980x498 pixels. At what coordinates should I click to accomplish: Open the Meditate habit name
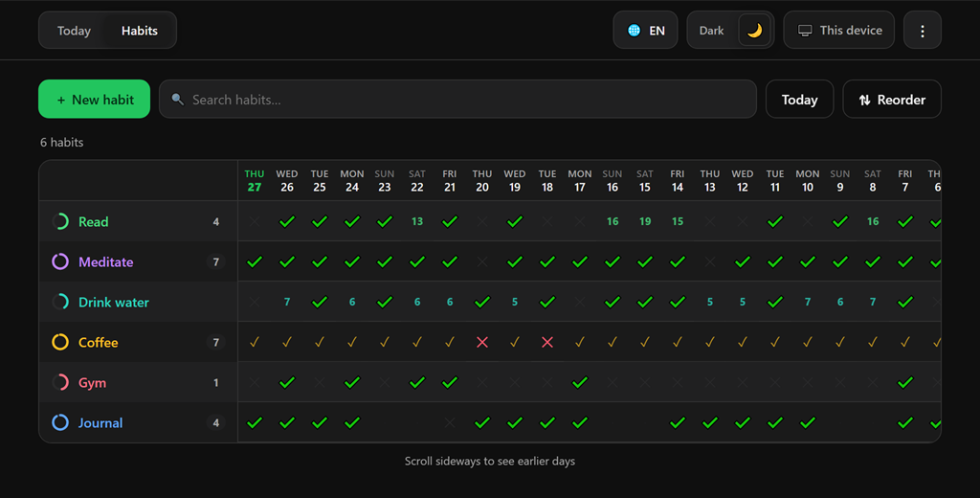(x=105, y=261)
